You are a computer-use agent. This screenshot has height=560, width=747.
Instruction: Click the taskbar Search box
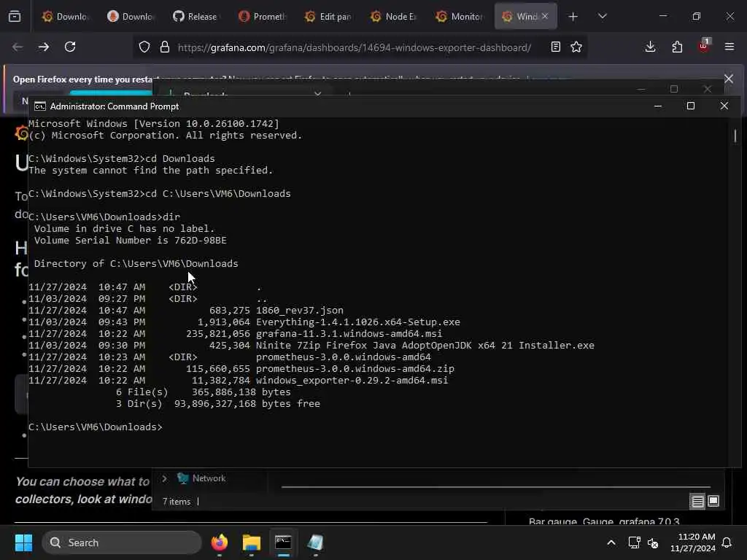click(x=122, y=542)
